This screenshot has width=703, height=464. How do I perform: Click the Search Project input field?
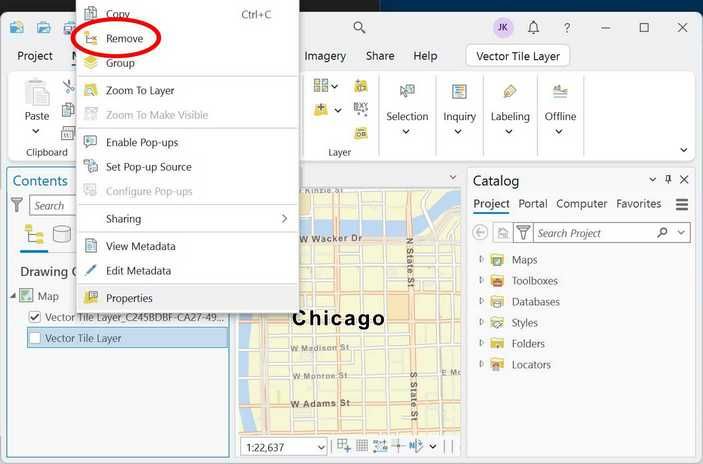tap(595, 233)
